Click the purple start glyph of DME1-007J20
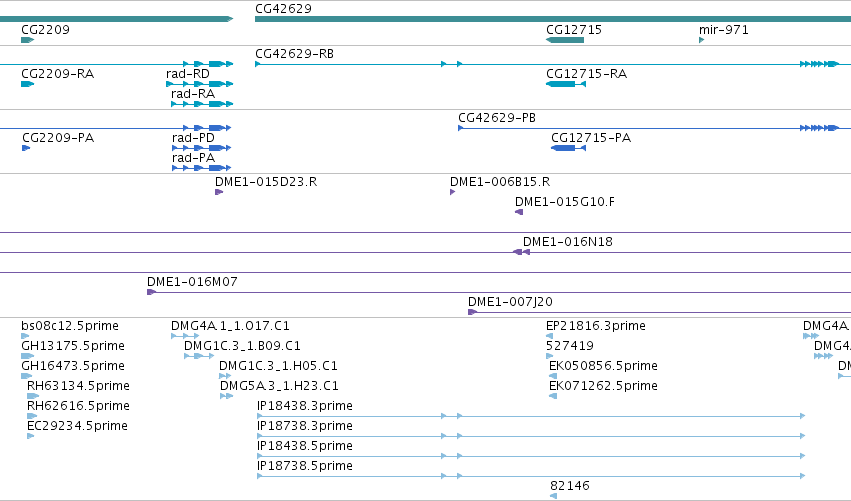This screenshot has width=851, height=501. point(472,312)
